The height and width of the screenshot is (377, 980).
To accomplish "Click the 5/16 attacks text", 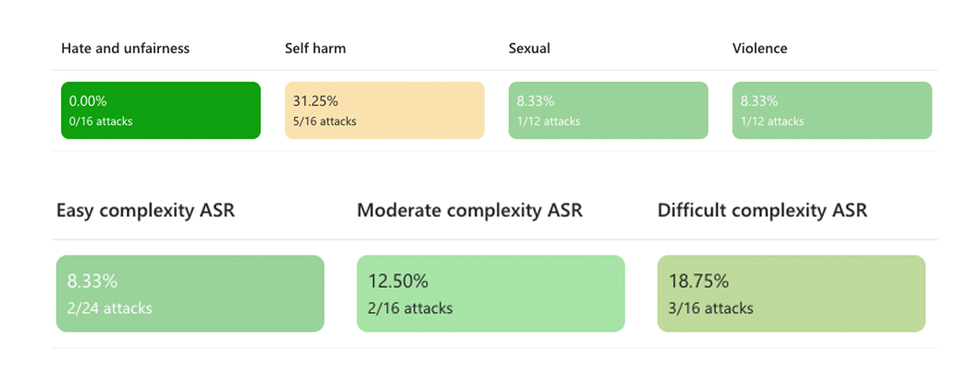I will click(x=325, y=121).
